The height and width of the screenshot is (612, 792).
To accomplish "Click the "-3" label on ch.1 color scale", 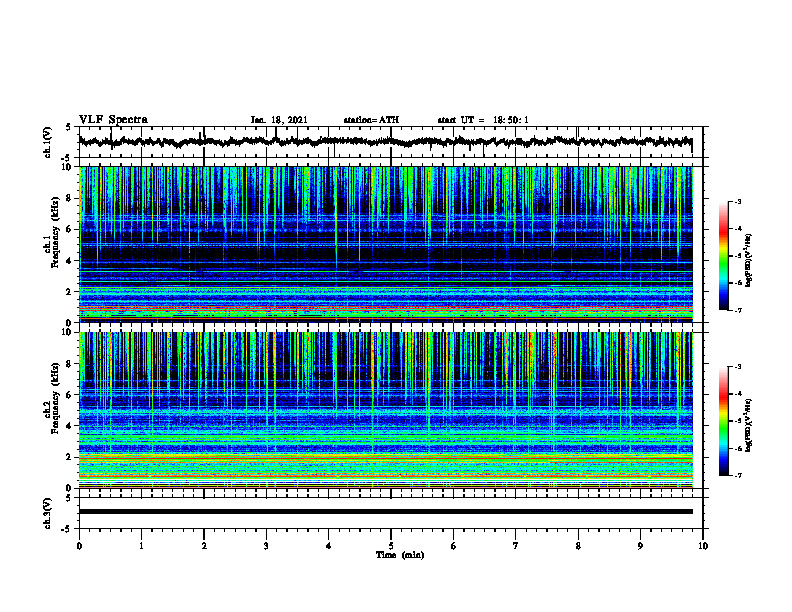I will (737, 201).
